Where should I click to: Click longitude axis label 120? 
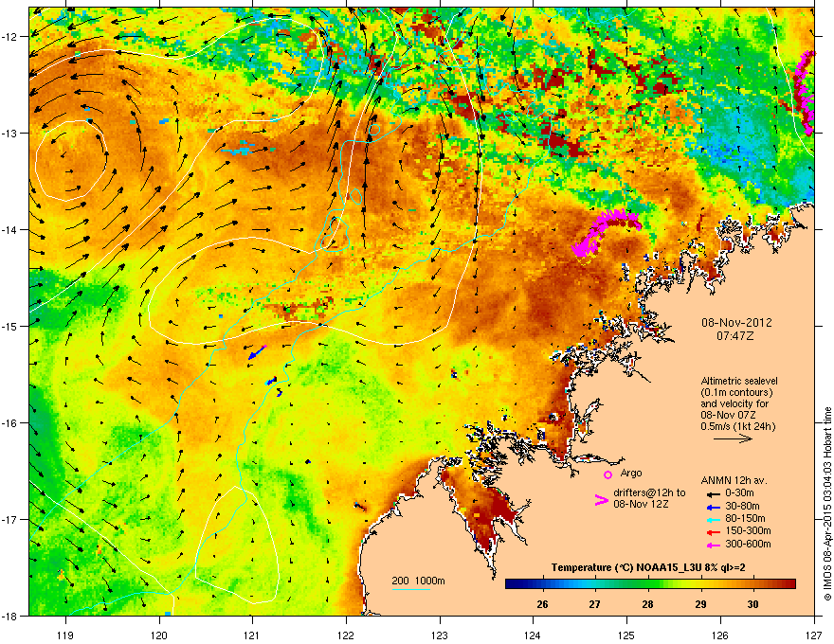click(x=159, y=635)
